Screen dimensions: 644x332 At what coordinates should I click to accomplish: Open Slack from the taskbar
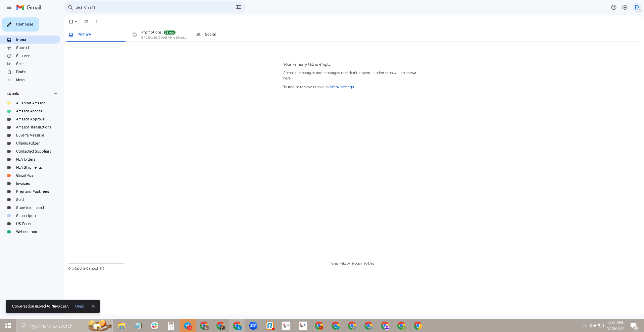pyautogui.click(x=155, y=326)
